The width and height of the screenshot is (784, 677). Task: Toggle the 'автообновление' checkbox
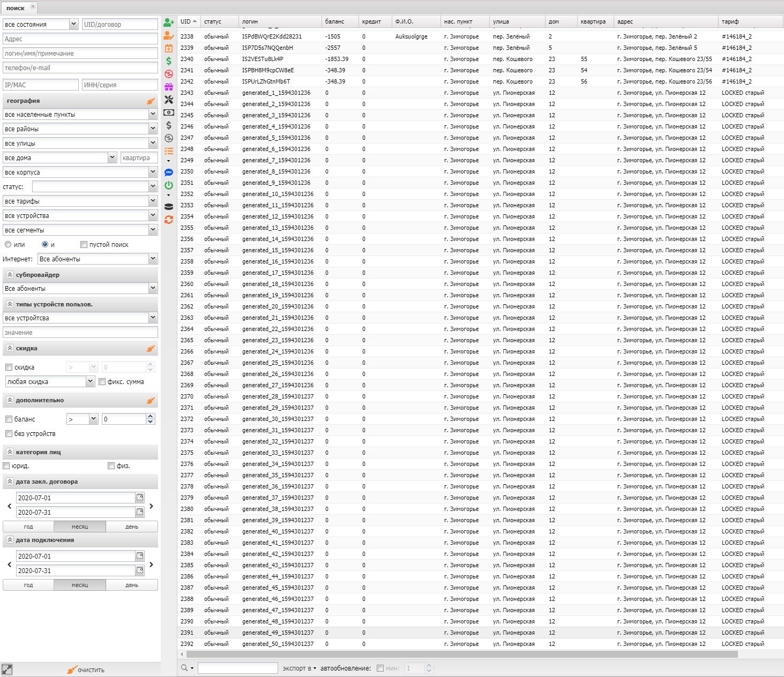380,668
